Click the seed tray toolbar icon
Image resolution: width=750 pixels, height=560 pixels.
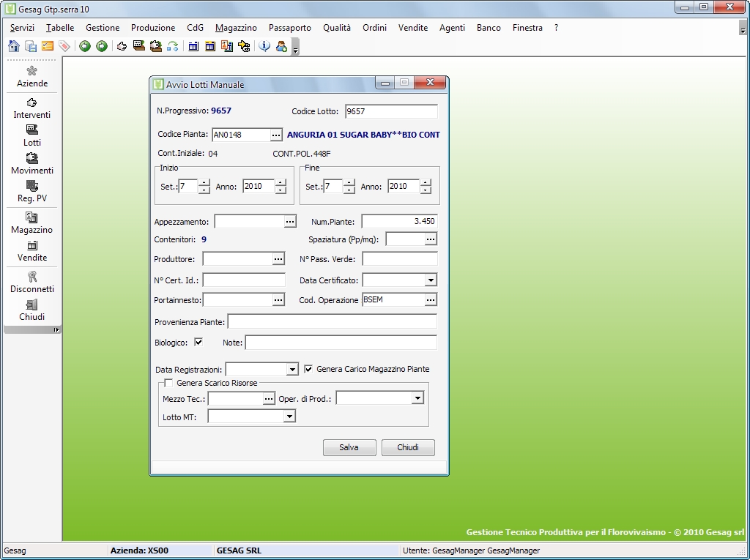(138, 46)
